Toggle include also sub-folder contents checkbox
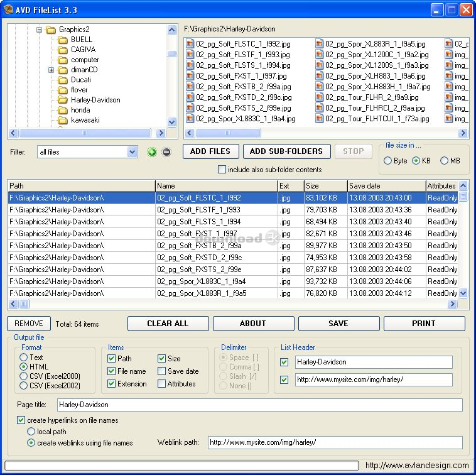 click(x=222, y=170)
